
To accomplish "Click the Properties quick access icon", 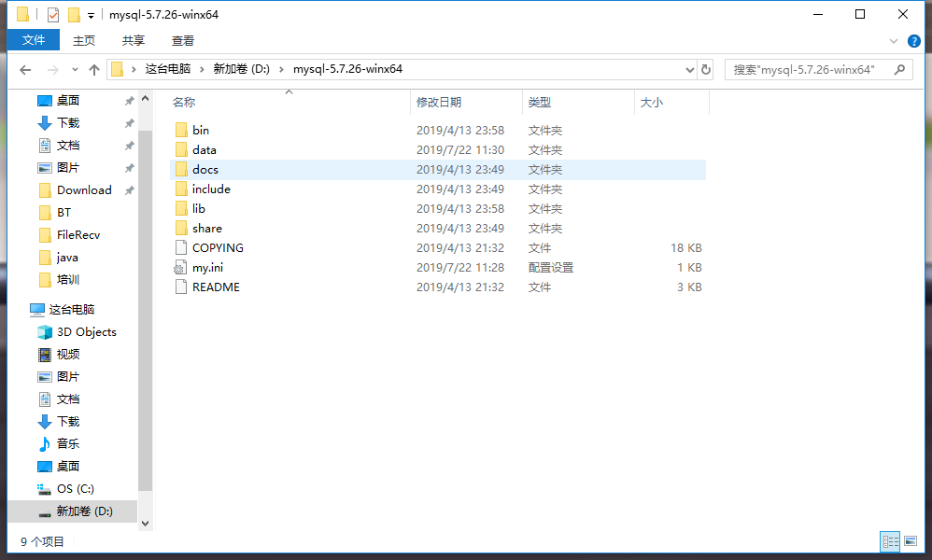I will tap(53, 14).
